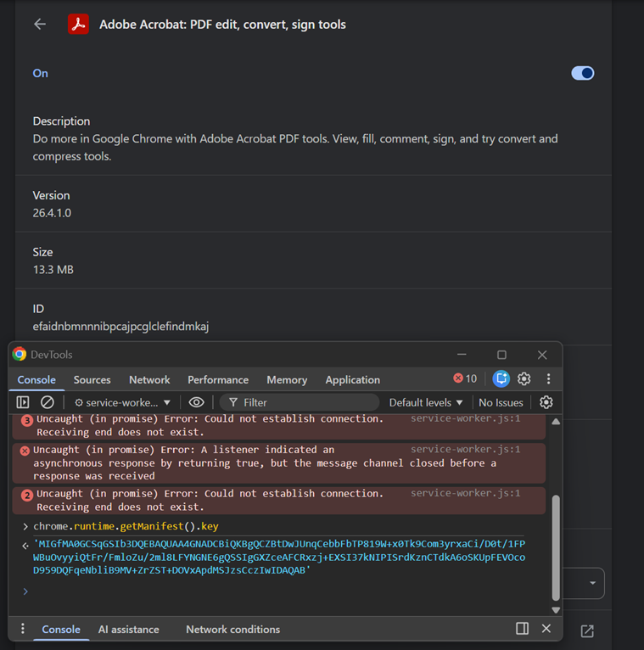Open DevTools three-dot customize menu

point(548,378)
